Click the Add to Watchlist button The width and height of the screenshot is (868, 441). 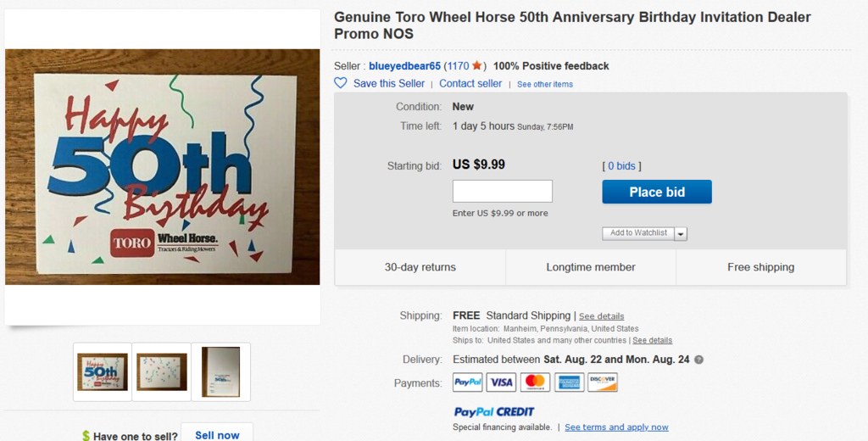[x=638, y=233]
